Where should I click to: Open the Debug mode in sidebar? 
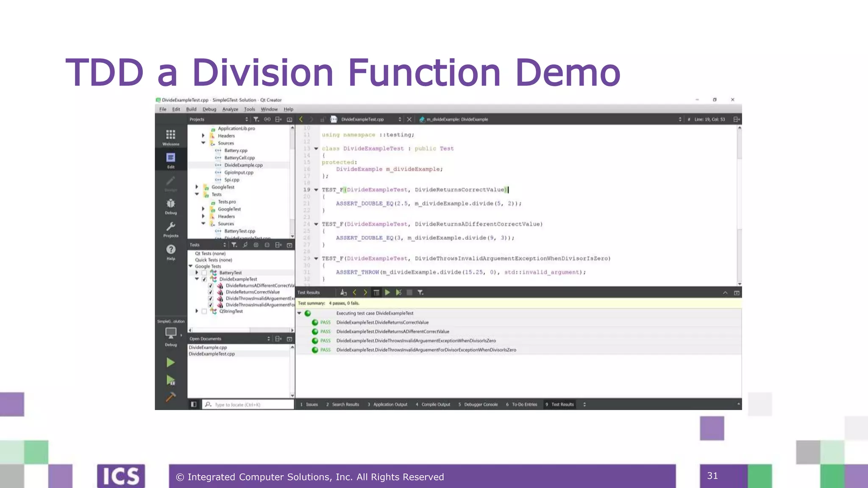171,206
